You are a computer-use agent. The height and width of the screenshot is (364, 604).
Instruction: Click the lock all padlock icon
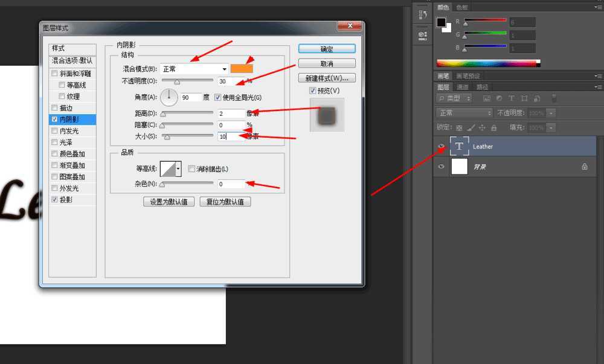494,127
